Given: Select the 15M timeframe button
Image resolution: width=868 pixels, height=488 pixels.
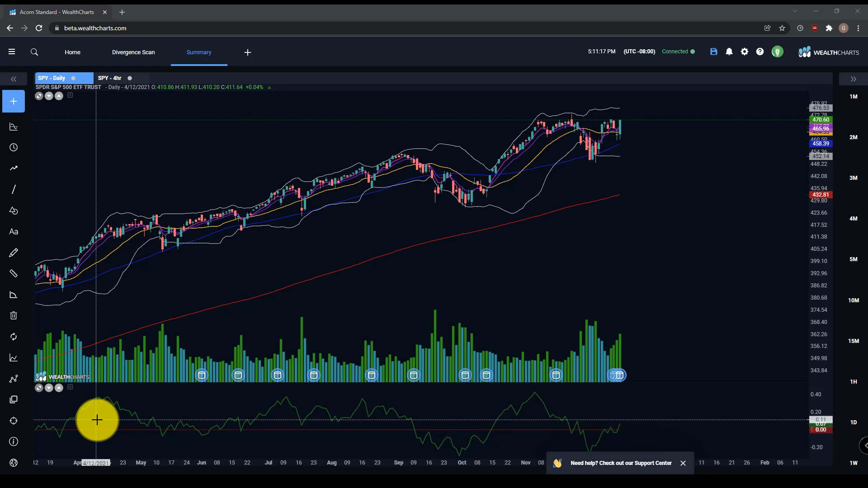Looking at the screenshot, I should 853,341.
